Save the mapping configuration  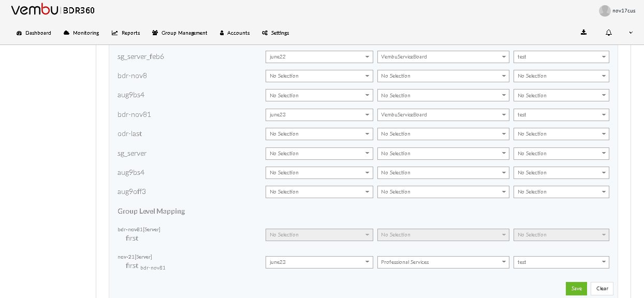576,289
